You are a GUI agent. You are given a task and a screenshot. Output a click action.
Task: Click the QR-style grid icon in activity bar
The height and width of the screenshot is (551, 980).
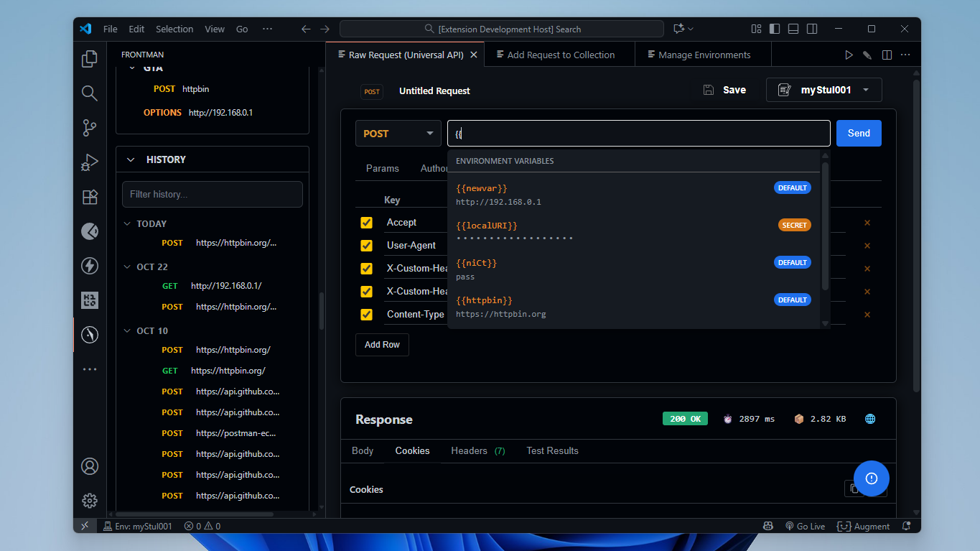90,300
